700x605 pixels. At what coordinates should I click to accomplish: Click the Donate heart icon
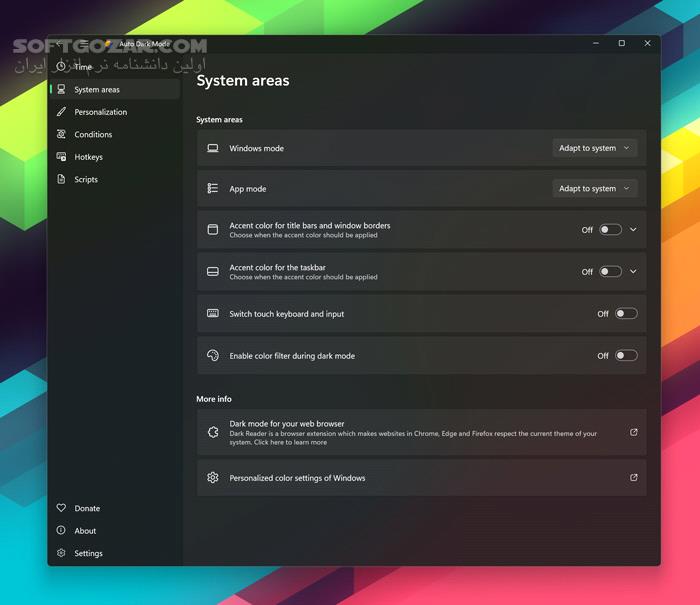(x=61, y=508)
